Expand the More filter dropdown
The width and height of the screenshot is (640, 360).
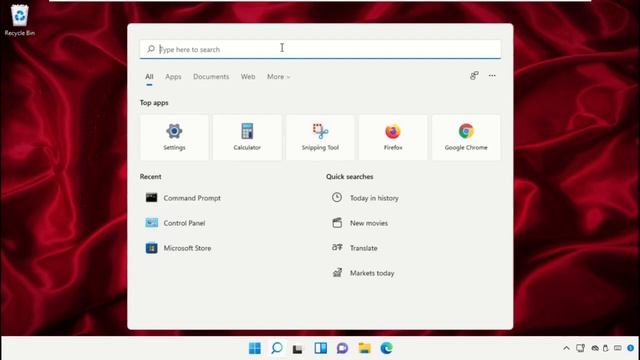point(278,77)
